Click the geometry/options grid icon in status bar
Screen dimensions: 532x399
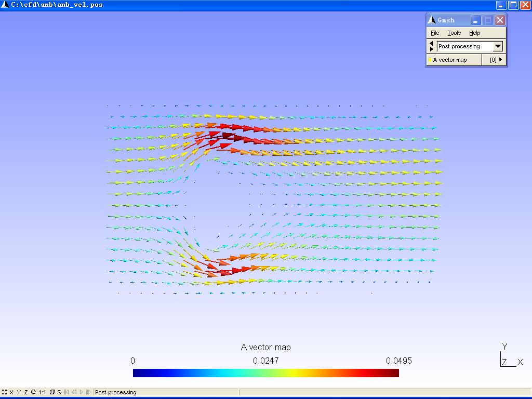[4, 392]
